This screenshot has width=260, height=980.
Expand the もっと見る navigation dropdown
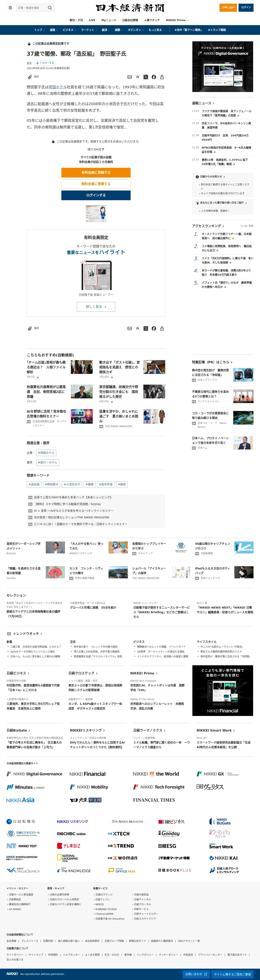coord(157,30)
